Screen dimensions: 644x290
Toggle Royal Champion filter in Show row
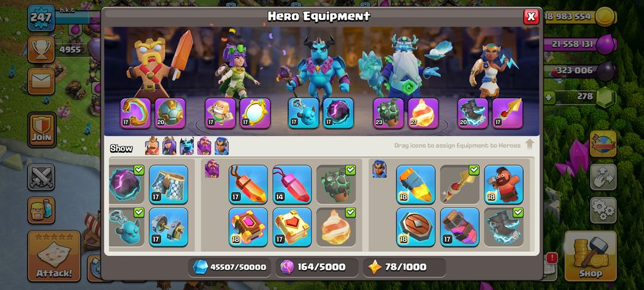point(221,146)
